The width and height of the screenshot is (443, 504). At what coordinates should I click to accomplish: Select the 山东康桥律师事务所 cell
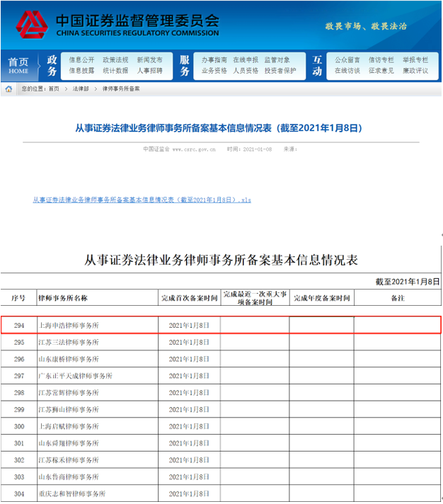(98, 359)
